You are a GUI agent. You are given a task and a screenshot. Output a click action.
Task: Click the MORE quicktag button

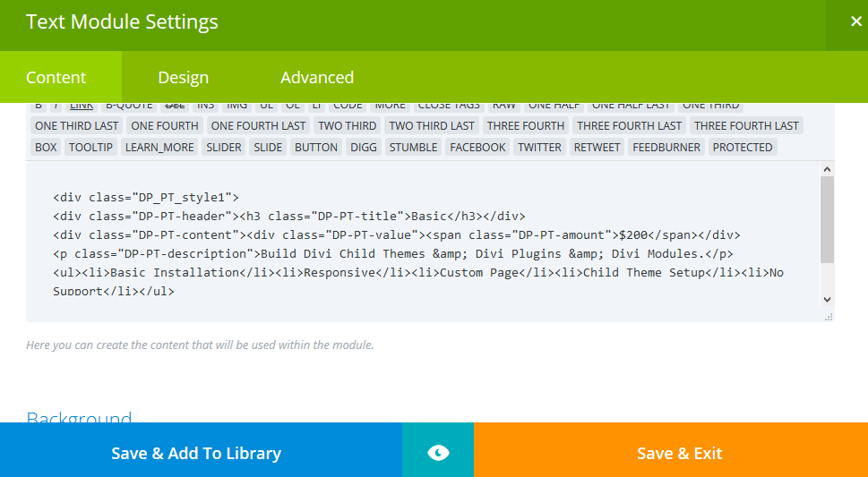click(x=390, y=106)
